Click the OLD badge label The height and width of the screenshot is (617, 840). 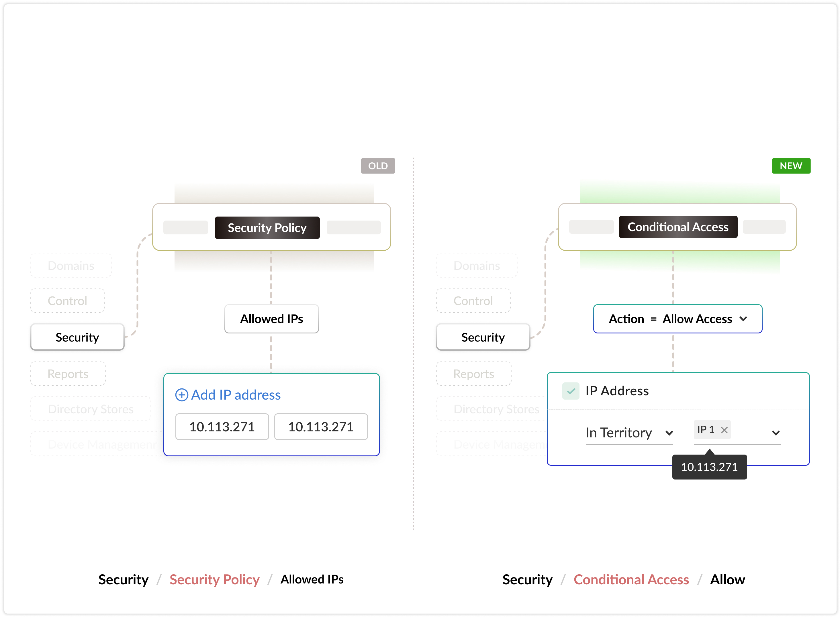click(x=378, y=166)
